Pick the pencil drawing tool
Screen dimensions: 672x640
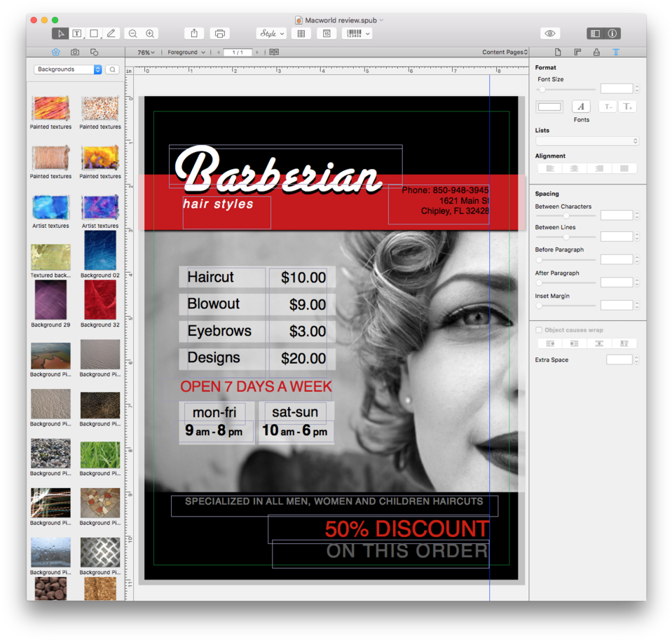111,34
